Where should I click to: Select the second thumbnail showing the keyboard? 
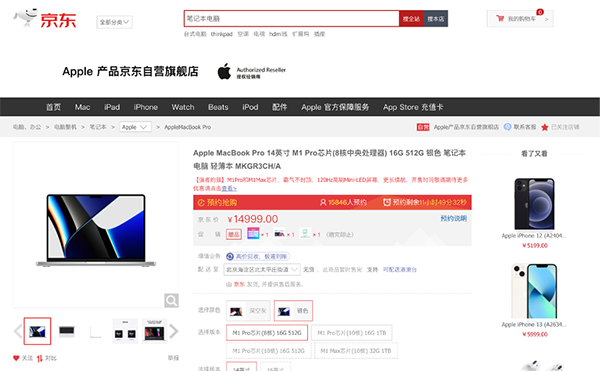pos(67,331)
